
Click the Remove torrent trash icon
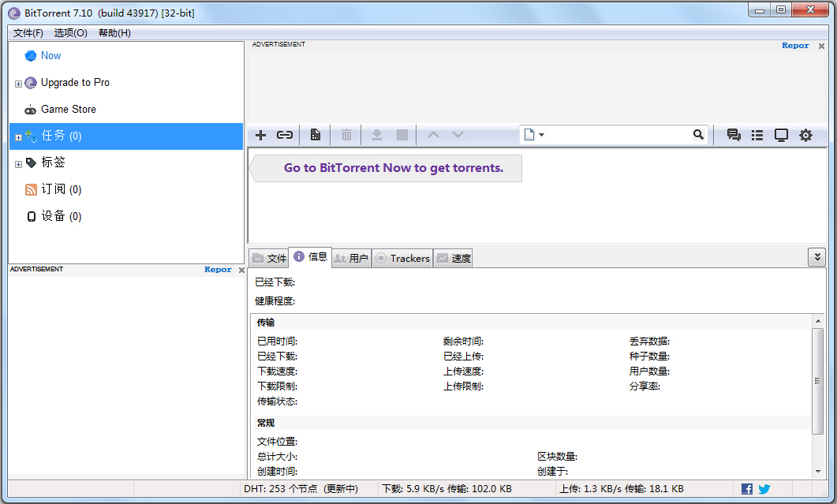coord(346,135)
